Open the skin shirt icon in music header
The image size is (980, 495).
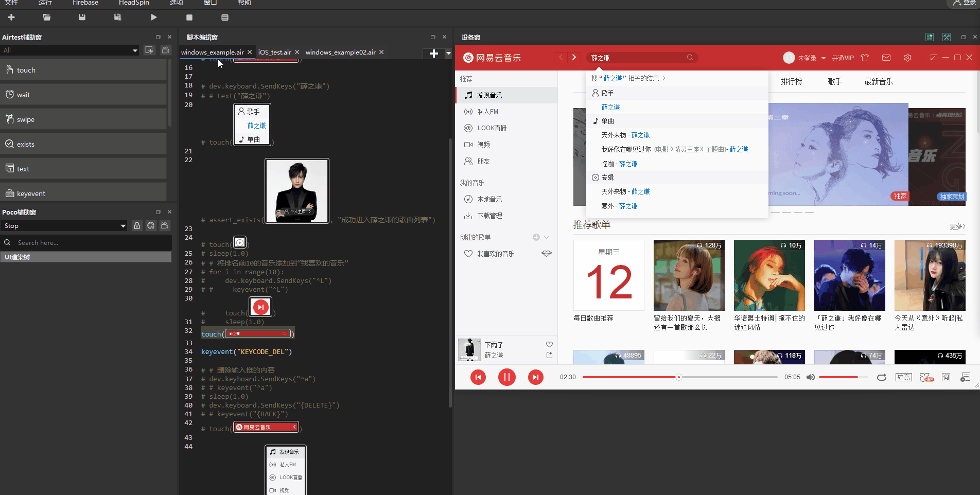click(x=865, y=58)
